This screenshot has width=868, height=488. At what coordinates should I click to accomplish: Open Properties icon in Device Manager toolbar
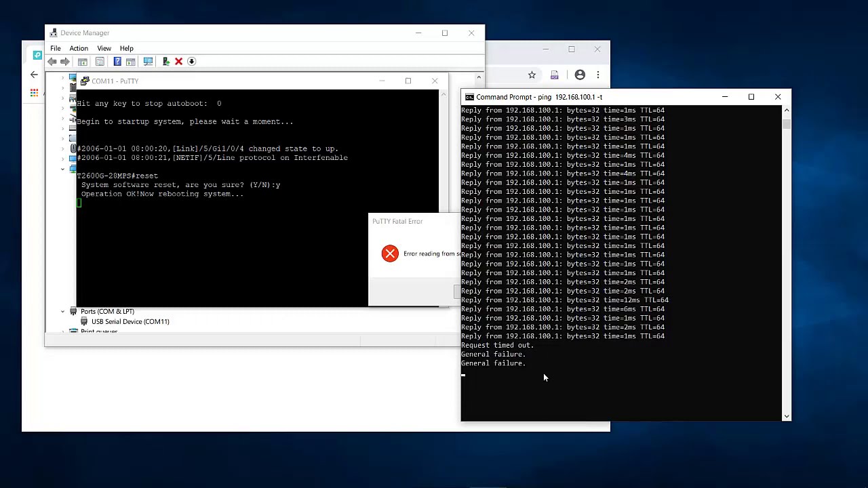pos(100,62)
